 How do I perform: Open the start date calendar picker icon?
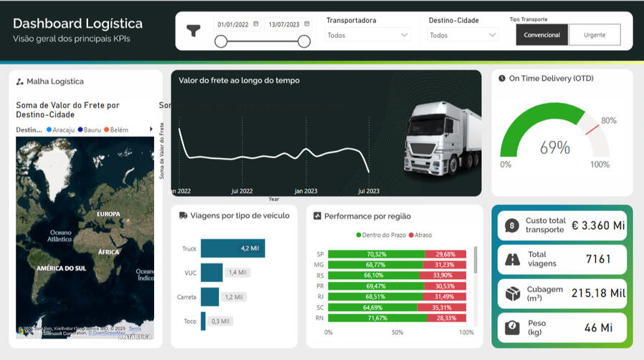[256, 24]
